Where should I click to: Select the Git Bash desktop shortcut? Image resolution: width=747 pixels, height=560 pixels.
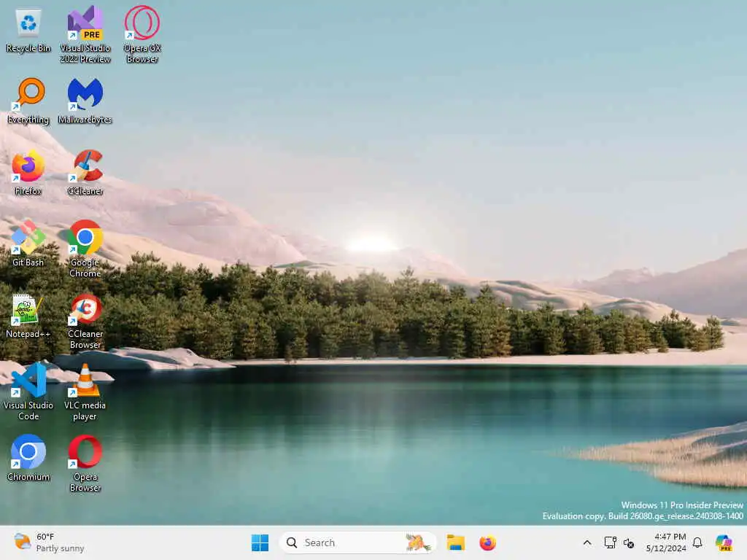click(28, 244)
